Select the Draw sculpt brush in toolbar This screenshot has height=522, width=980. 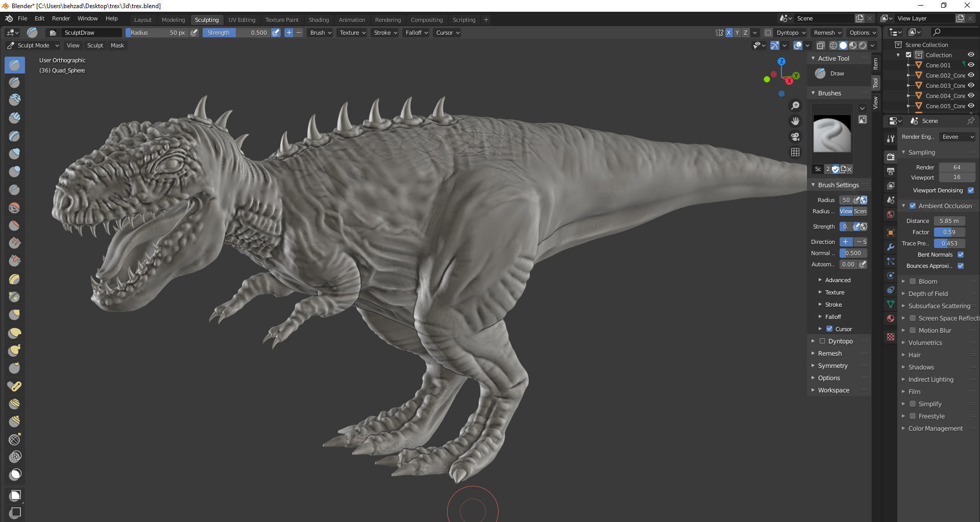pyautogui.click(x=15, y=65)
